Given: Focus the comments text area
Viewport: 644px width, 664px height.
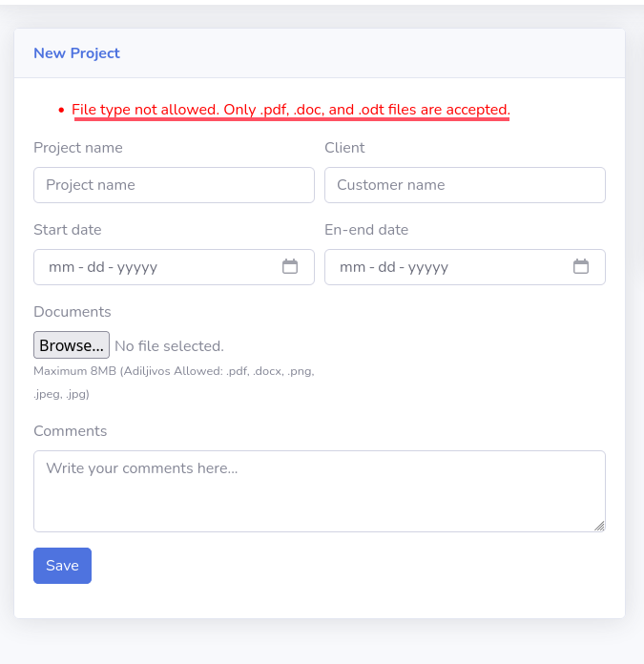Looking at the screenshot, I should [319, 490].
